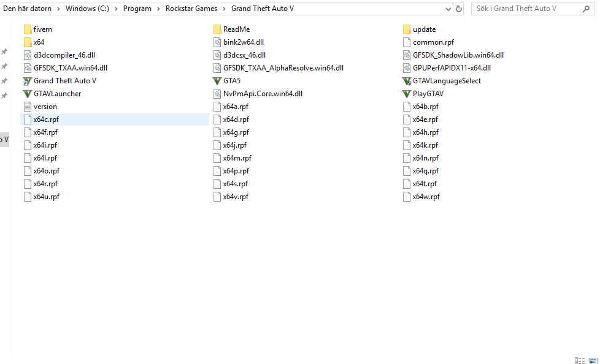Expand chevron after Windows (C:)

(x=117, y=9)
